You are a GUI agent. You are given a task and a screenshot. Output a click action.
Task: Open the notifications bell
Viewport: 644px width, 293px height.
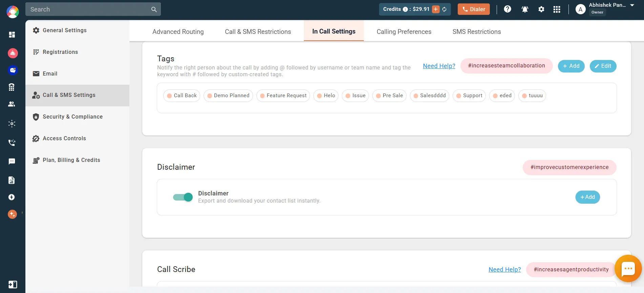pos(525,9)
